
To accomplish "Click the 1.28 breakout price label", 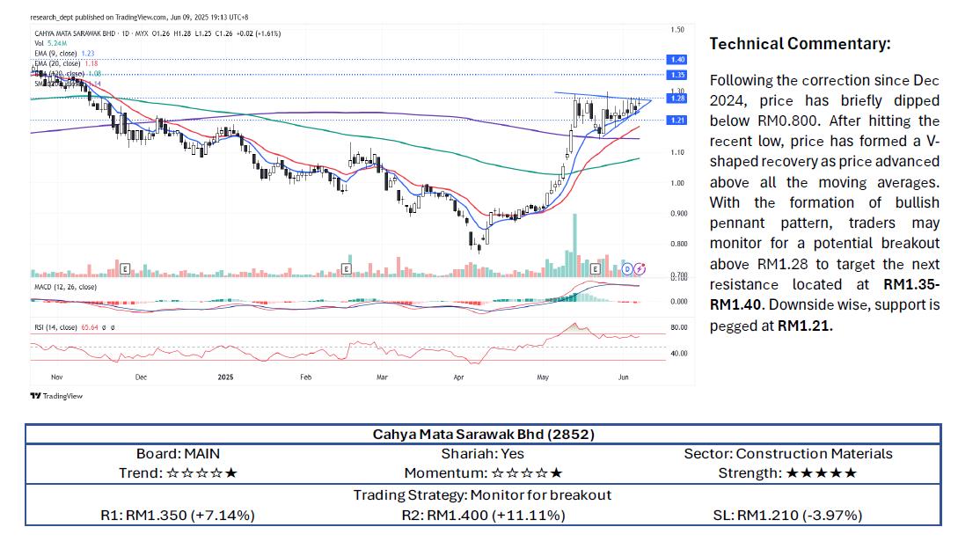I will 677,99.
